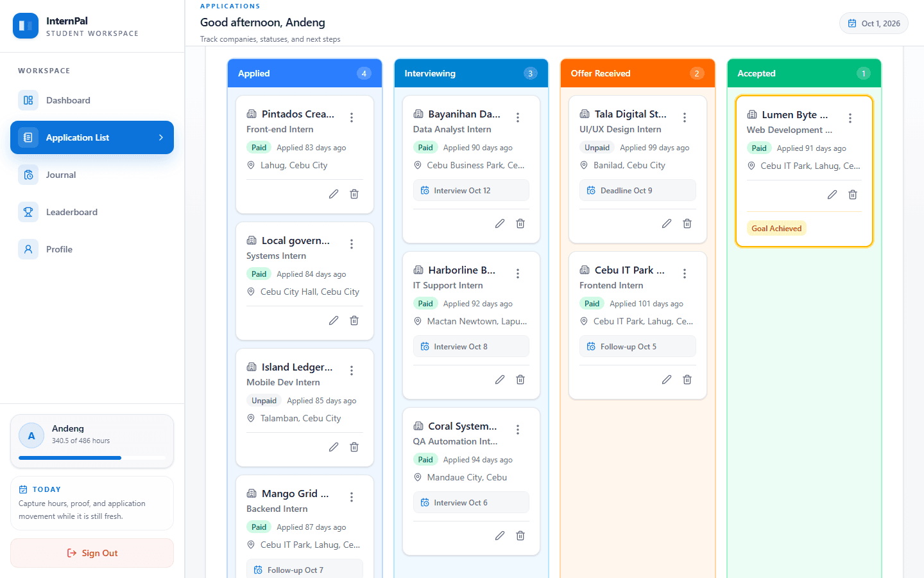Go to the Dashboard page
924x578 pixels.
tap(92, 100)
